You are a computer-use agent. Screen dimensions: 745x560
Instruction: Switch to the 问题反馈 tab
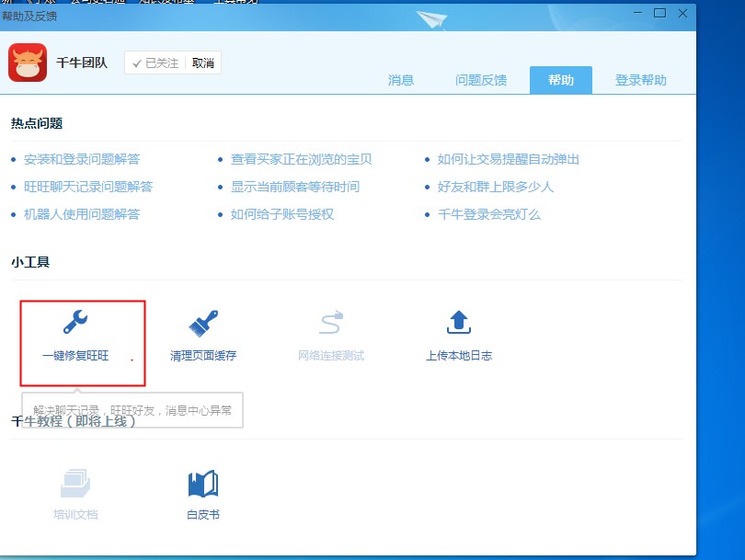pos(481,80)
